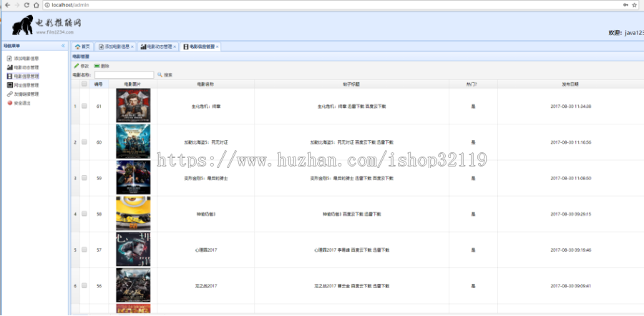Click the 帖子标题 column header

tap(351, 84)
